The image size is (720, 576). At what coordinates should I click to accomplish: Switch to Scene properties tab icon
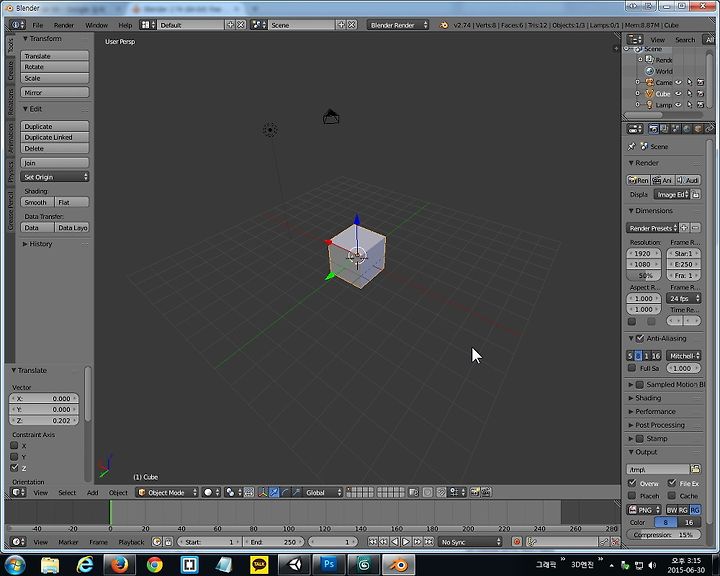coord(675,129)
